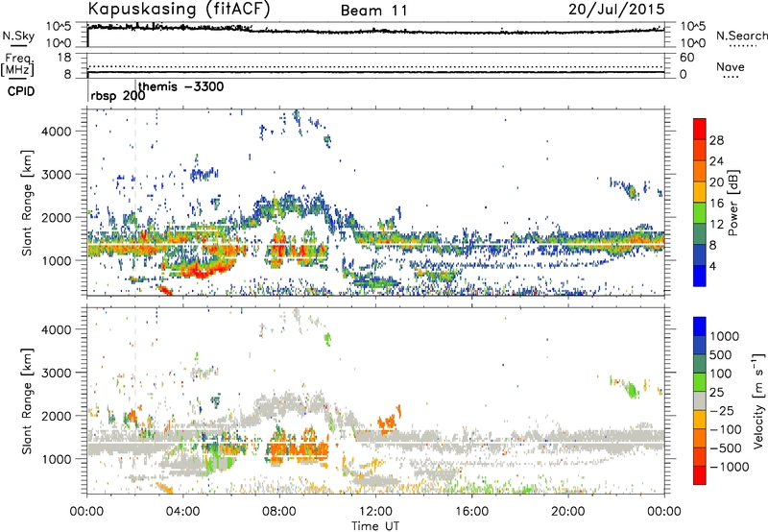Click the '16:00' time axis label
The width and height of the screenshot is (768, 532).
[x=472, y=512]
